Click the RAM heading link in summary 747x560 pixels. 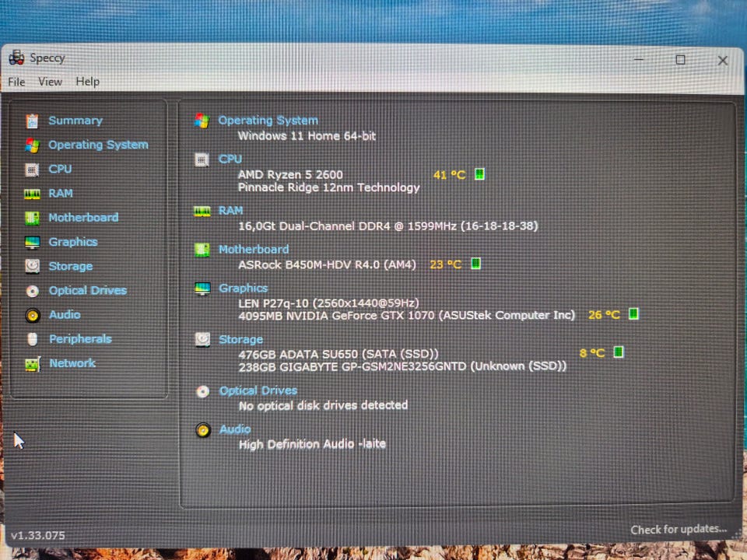tap(230, 211)
